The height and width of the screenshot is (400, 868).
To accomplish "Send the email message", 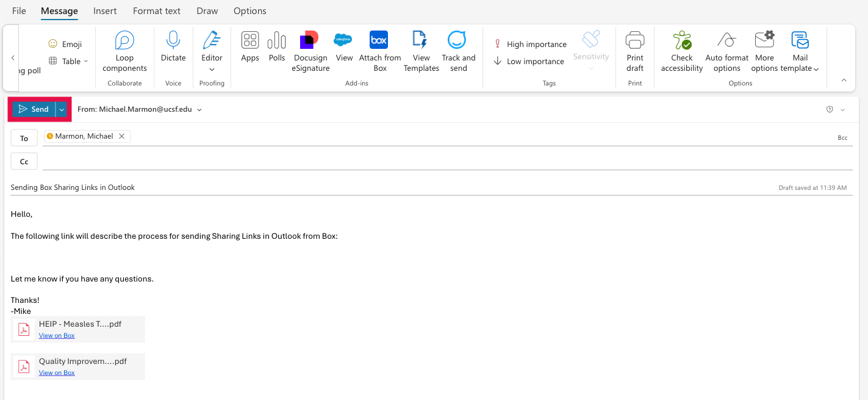I will coord(34,109).
